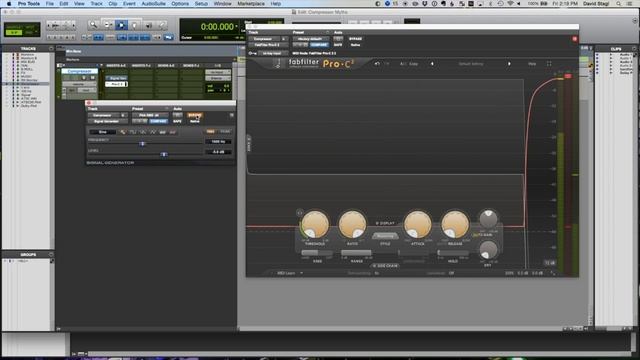Open the AudioSuite menu
The width and height of the screenshot is (640, 360).
tap(153, 4)
